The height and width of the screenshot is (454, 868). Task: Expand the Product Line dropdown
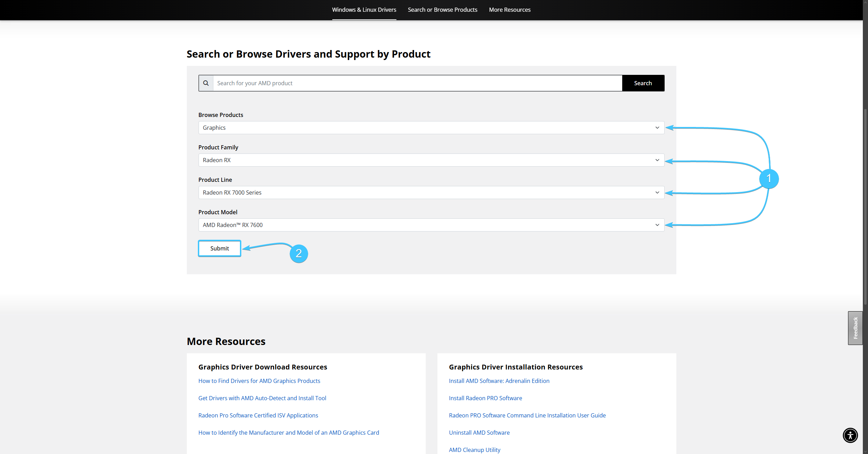tap(431, 193)
